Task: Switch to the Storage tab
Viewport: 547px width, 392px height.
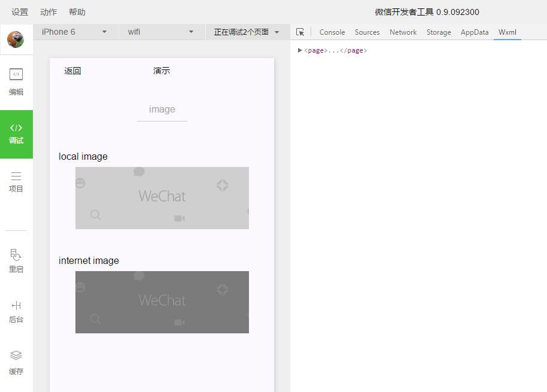Action: (x=439, y=32)
